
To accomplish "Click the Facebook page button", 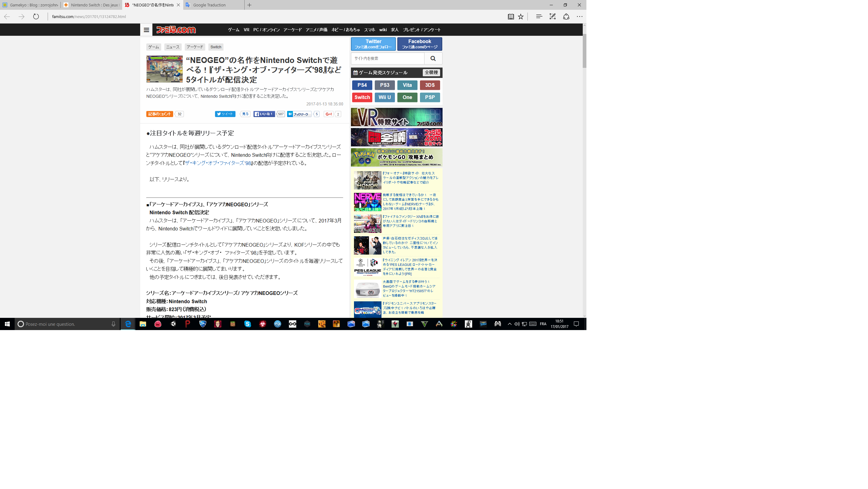I will point(420,44).
